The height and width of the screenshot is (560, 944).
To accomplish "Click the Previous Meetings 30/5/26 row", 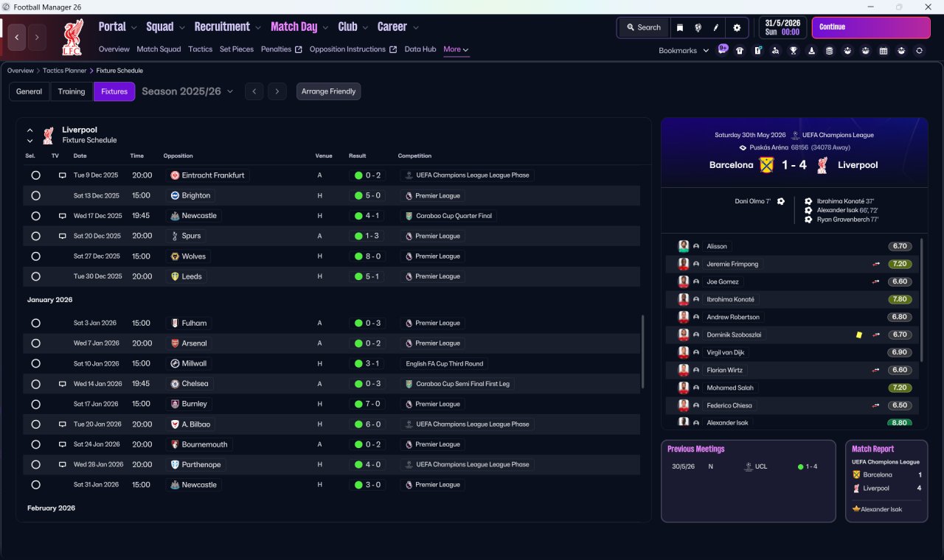I will 748,466.
